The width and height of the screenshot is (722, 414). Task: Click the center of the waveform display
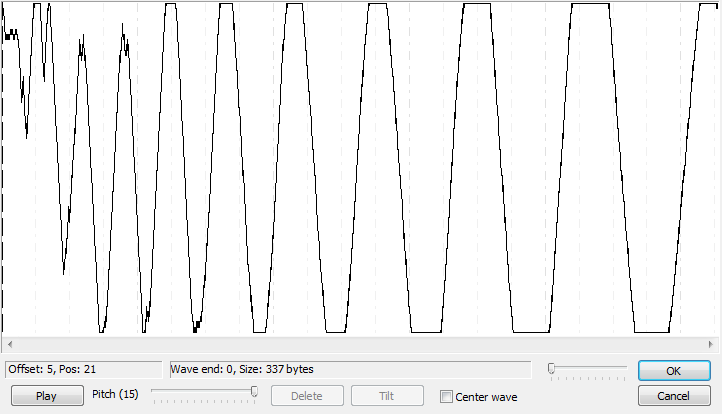tap(360, 168)
